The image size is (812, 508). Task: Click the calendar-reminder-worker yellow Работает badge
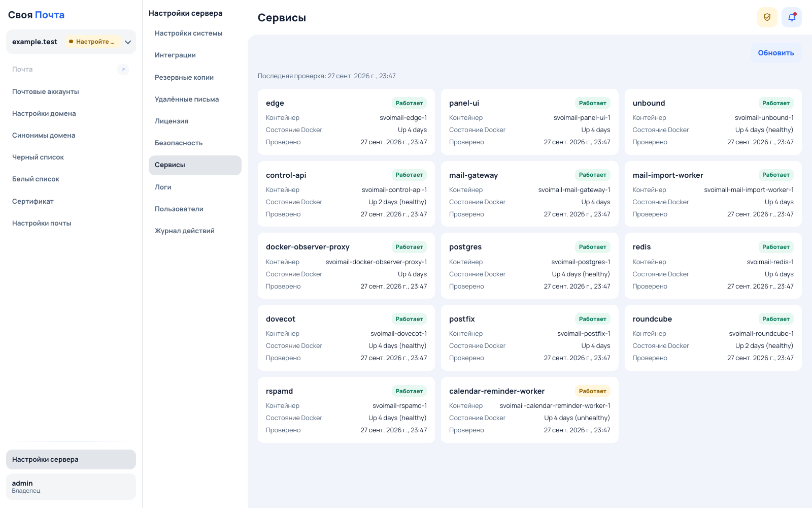click(x=593, y=391)
